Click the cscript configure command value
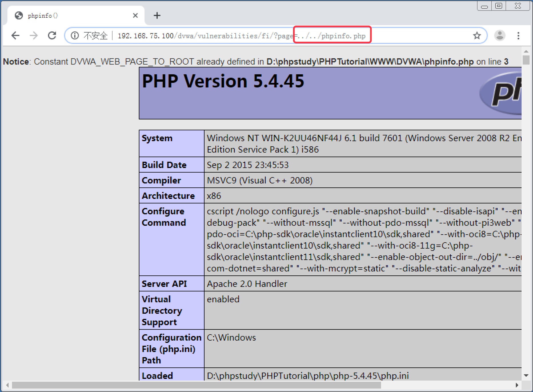The image size is (533, 392). click(x=364, y=240)
